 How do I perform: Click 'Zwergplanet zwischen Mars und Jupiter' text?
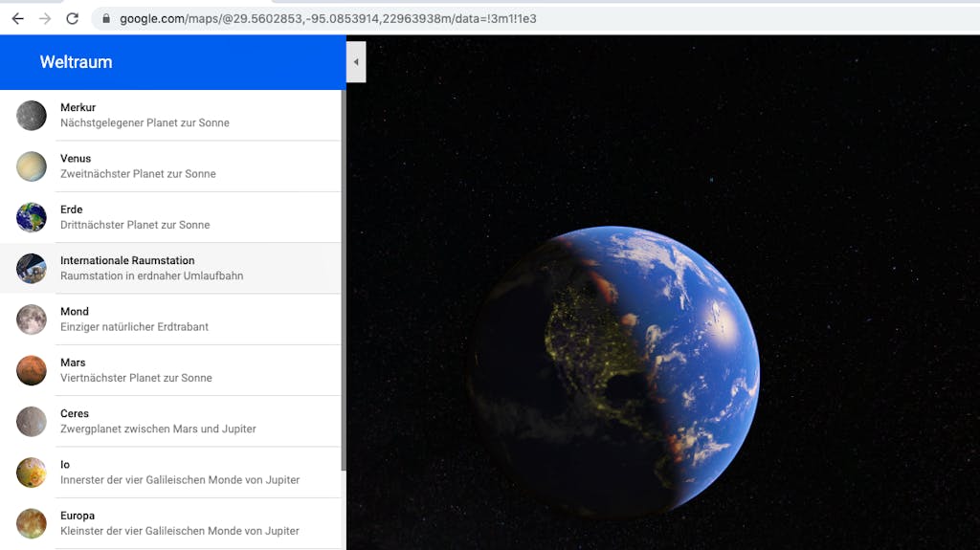coord(158,429)
